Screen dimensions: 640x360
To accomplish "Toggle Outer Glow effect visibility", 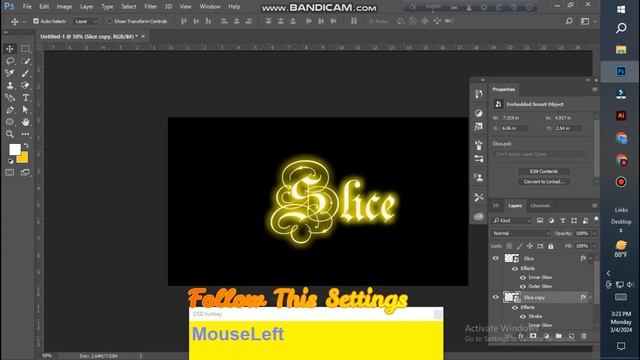I will click(x=523, y=287).
